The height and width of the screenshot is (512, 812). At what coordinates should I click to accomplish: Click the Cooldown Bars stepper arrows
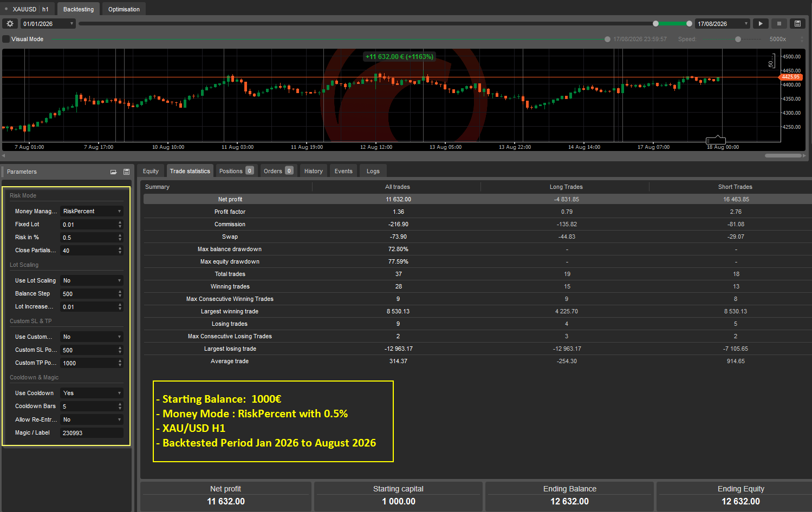point(120,406)
